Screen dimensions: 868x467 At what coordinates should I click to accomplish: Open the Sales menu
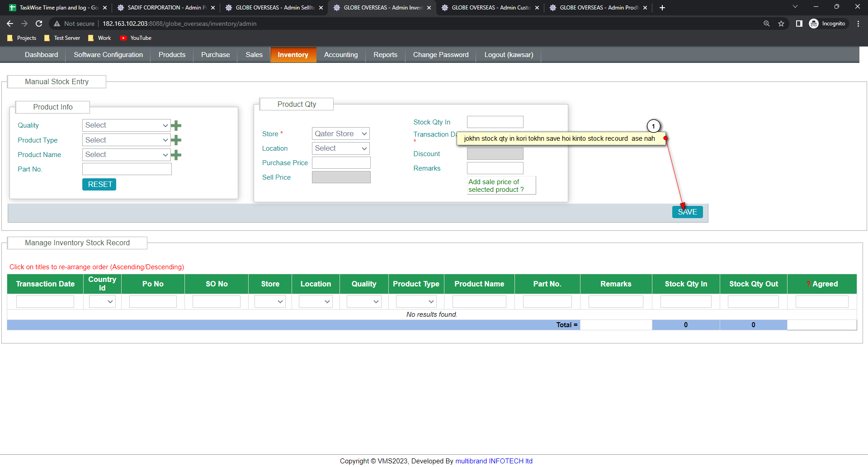(x=254, y=55)
